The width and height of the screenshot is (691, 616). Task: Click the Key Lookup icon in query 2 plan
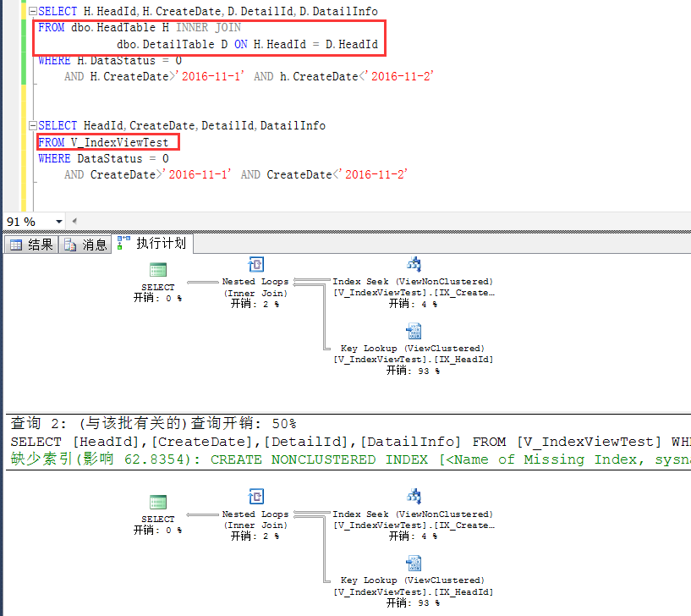coord(414,563)
